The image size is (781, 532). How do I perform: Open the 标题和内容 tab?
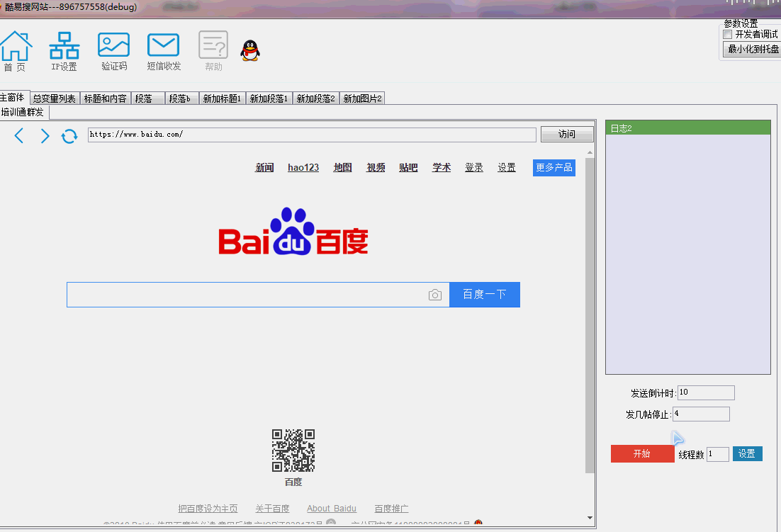(x=105, y=98)
